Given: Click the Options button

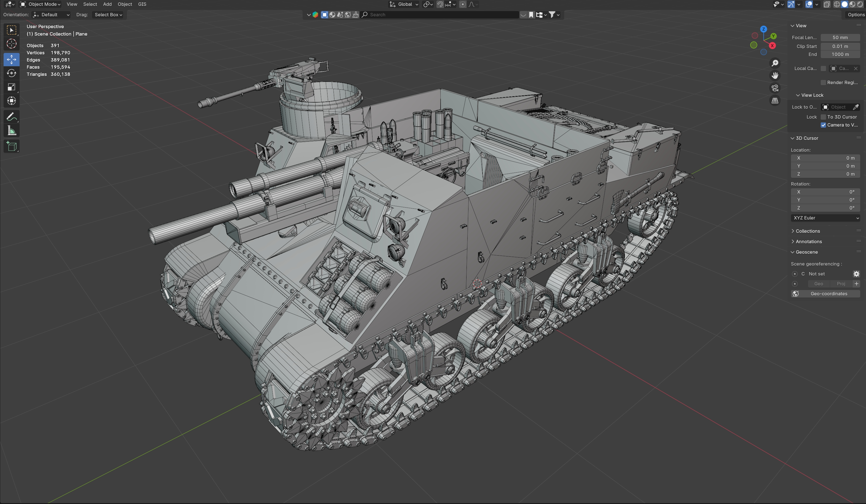Looking at the screenshot, I should pyautogui.click(x=855, y=15).
